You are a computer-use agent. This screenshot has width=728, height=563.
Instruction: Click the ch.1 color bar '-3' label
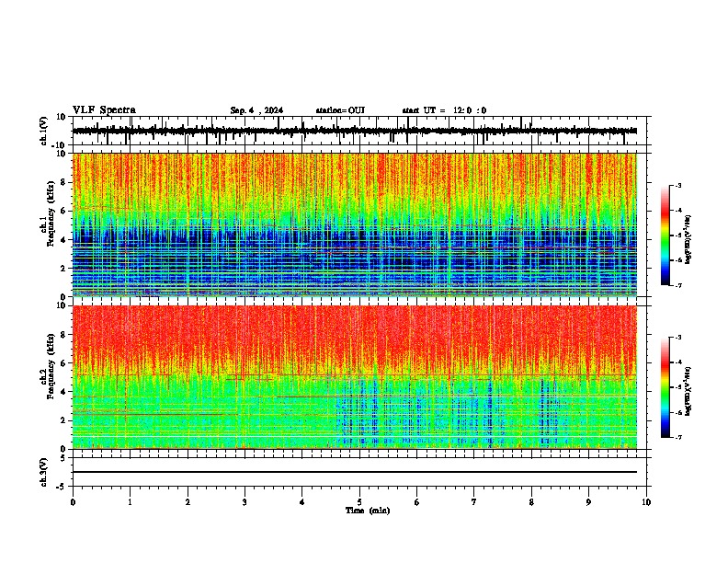pos(677,186)
